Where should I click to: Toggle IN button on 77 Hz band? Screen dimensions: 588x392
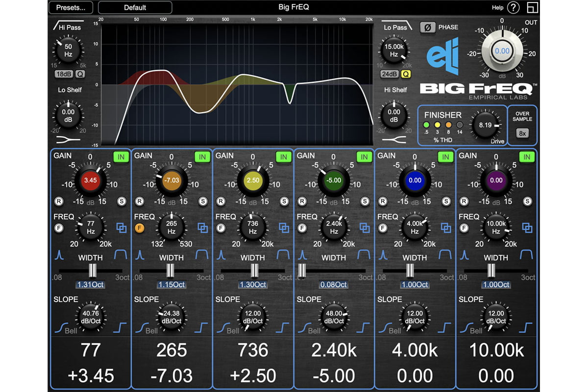121,157
